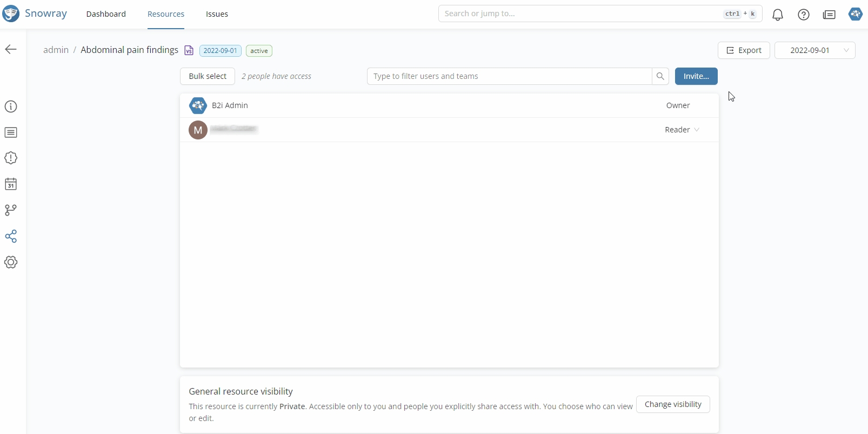Viewport: 868px width, 434px height.
Task: Click the search magnifier button
Action: 660,76
